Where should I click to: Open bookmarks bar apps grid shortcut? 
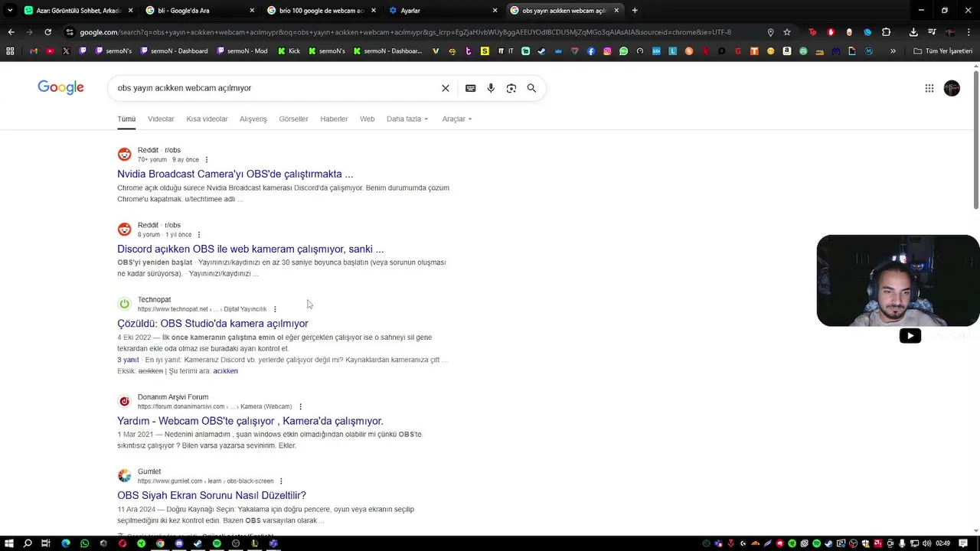click(10, 51)
